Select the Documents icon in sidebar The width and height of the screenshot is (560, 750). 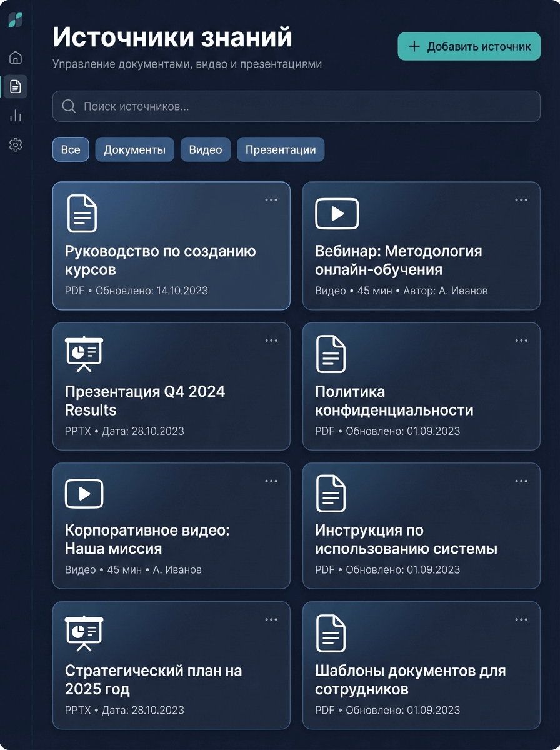pos(15,86)
